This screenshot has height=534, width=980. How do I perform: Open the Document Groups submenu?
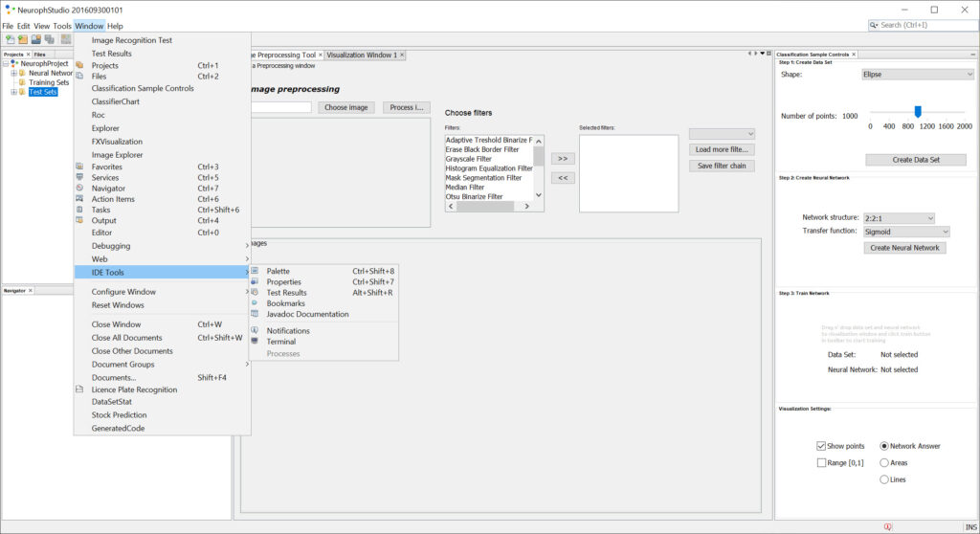point(163,364)
